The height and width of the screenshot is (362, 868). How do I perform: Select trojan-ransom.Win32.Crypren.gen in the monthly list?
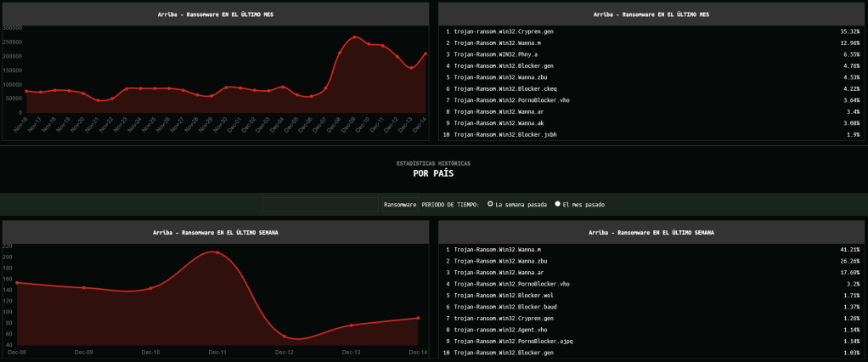(x=504, y=31)
